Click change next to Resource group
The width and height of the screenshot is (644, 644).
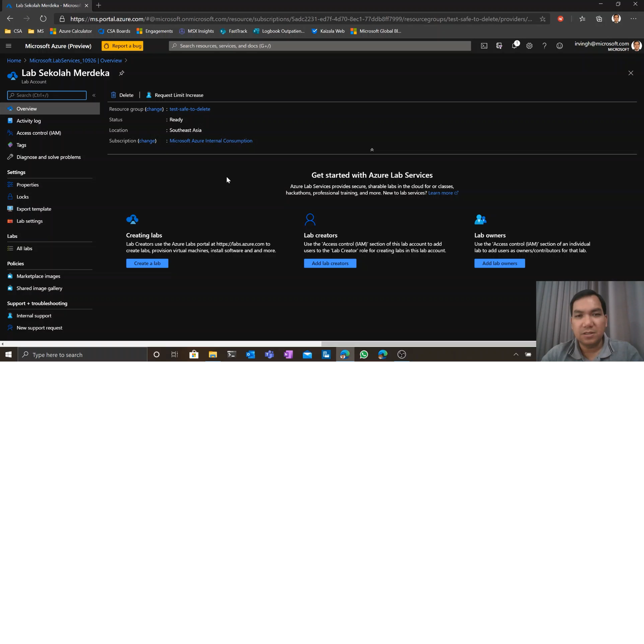(x=154, y=109)
